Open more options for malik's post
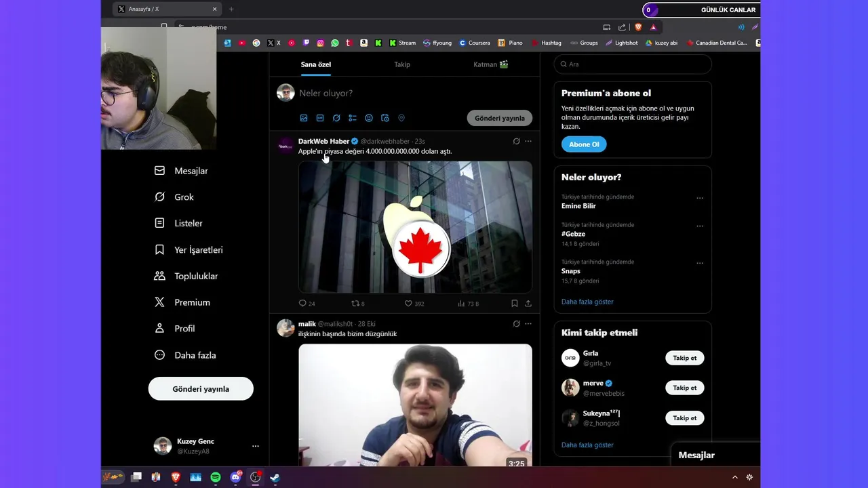Screen dimensions: 868x488 [x=528, y=324]
